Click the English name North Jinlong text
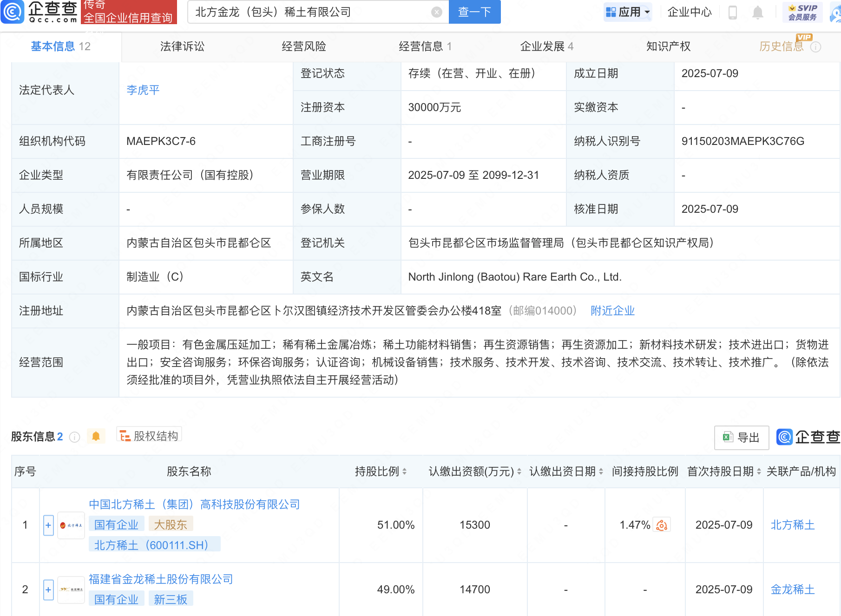 pyautogui.click(x=515, y=277)
